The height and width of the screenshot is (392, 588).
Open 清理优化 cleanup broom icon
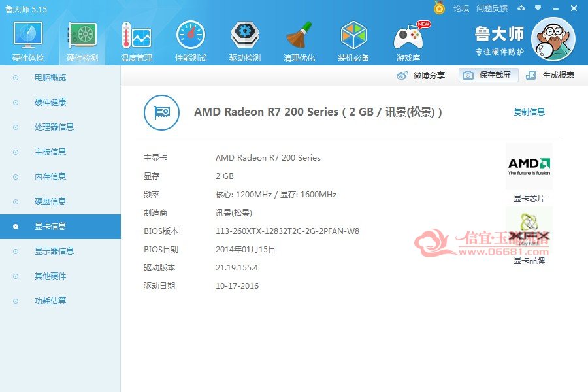299,35
